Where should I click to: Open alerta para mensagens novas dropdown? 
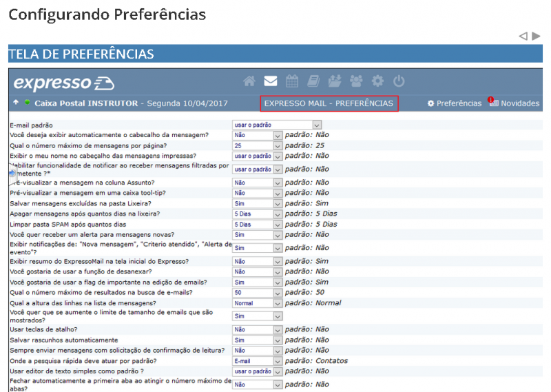[257, 235]
